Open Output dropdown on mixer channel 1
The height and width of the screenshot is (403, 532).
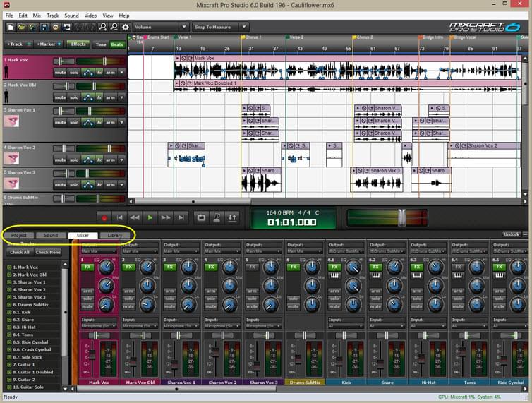[99, 251]
